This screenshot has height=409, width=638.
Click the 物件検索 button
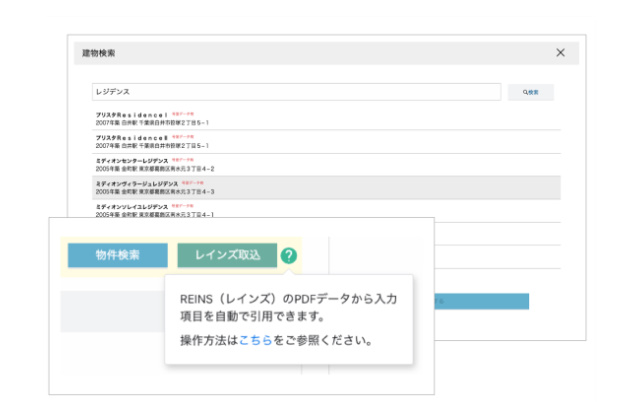pyautogui.click(x=117, y=255)
